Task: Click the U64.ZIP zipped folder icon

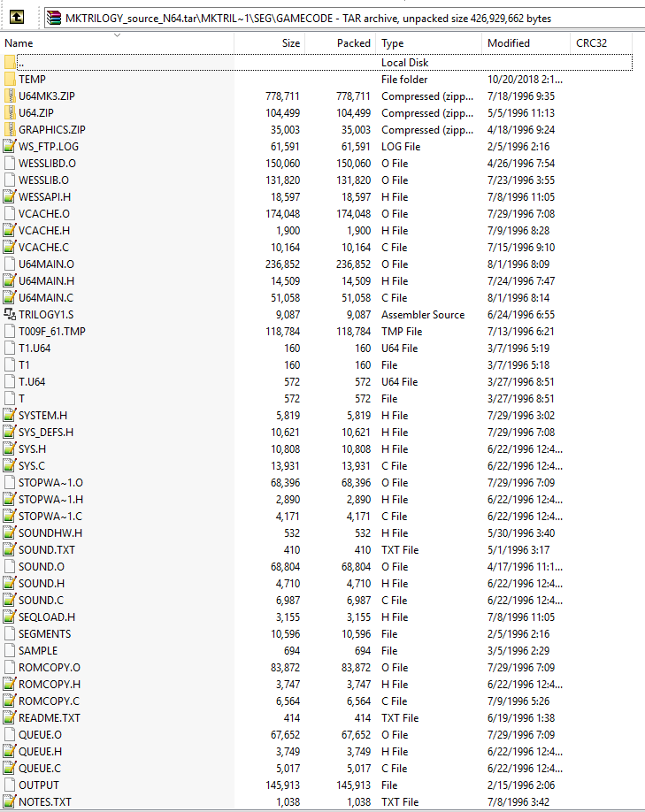Action: [x=10, y=113]
